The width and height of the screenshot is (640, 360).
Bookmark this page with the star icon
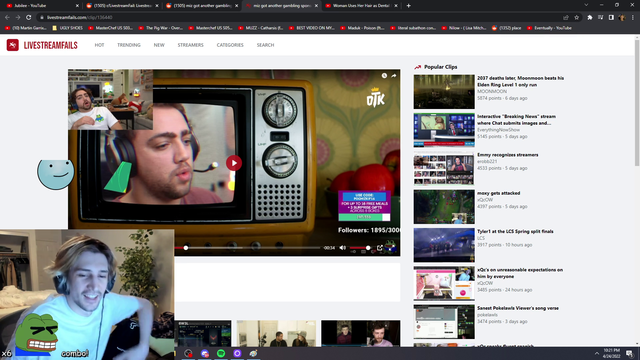(577, 18)
